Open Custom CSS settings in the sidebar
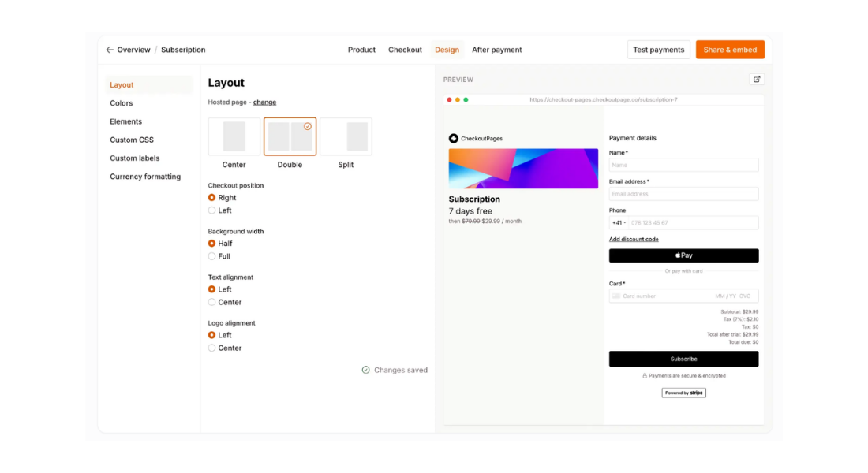This screenshot has width=868, height=473. click(x=131, y=140)
